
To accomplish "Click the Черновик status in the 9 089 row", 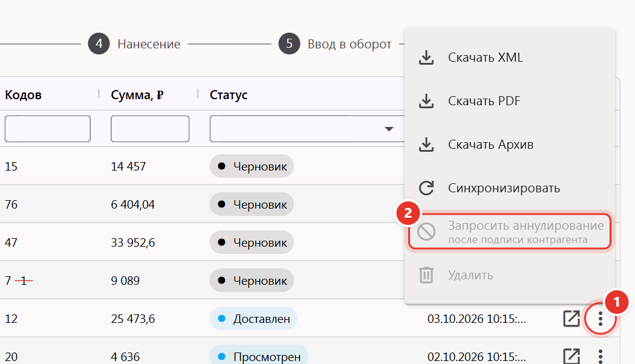I will [x=252, y=281].
